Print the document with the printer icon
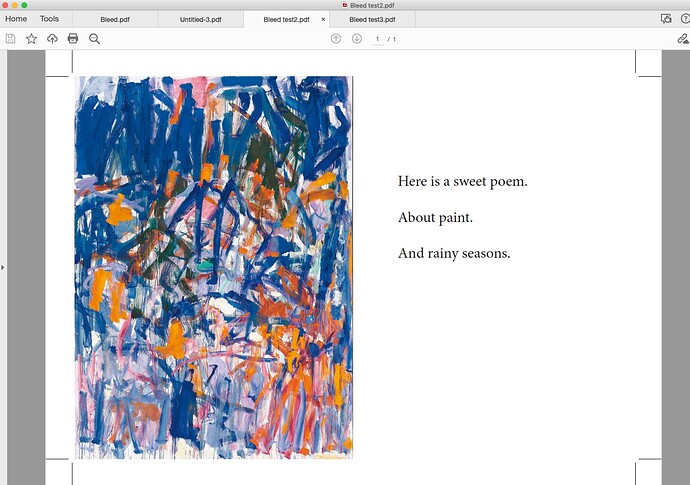 [x=73, y=38]
